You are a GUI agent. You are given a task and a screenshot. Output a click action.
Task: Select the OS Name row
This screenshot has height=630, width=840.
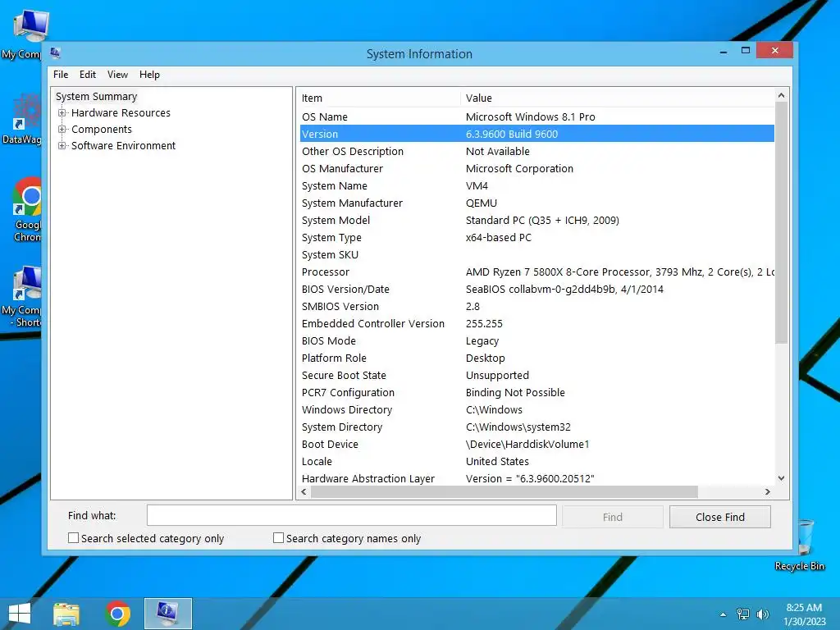536,116
